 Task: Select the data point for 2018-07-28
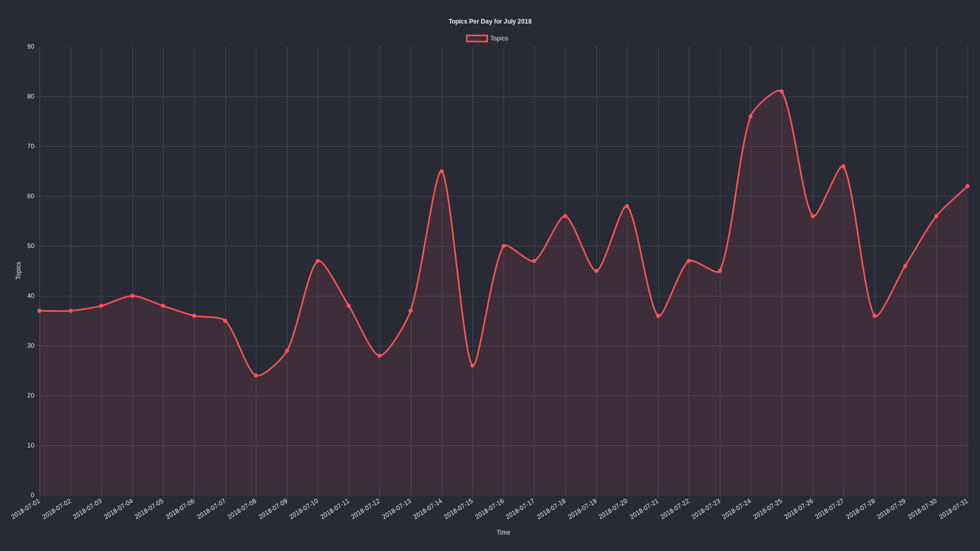tap(874, 316)
